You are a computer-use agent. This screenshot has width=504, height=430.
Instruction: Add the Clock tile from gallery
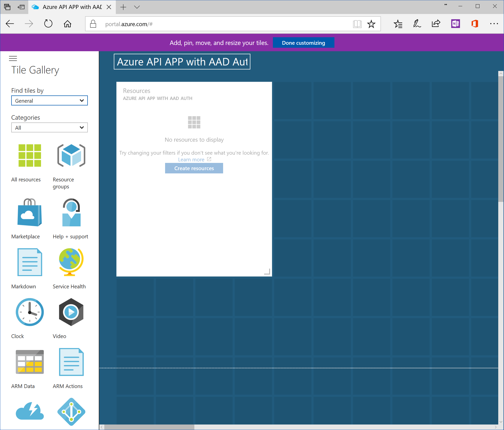click(30, 312)
